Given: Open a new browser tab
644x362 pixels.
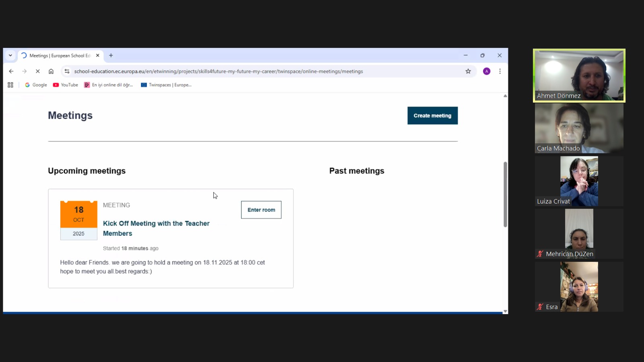Looking at the screenshot, I should coord(111,56).
